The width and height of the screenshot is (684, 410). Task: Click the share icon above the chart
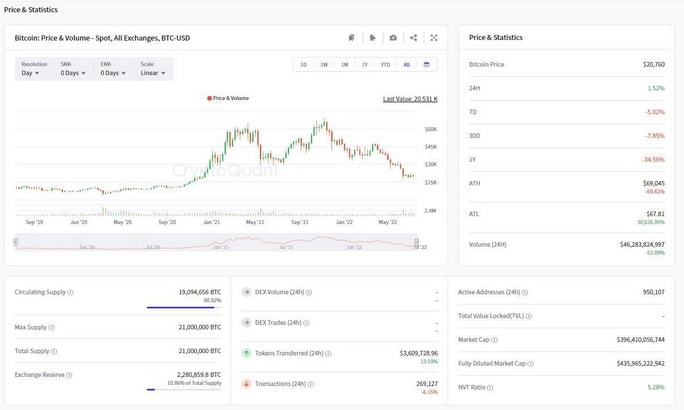pos(414,38)
